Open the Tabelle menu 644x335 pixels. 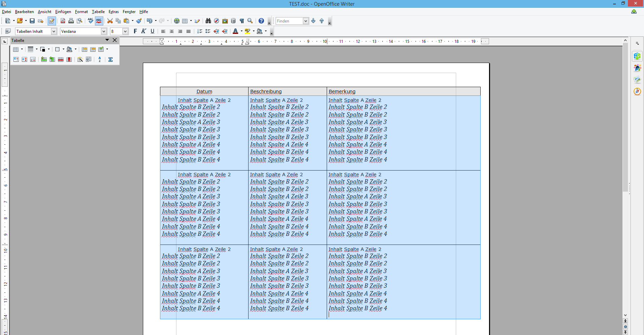tap(98, 12)
